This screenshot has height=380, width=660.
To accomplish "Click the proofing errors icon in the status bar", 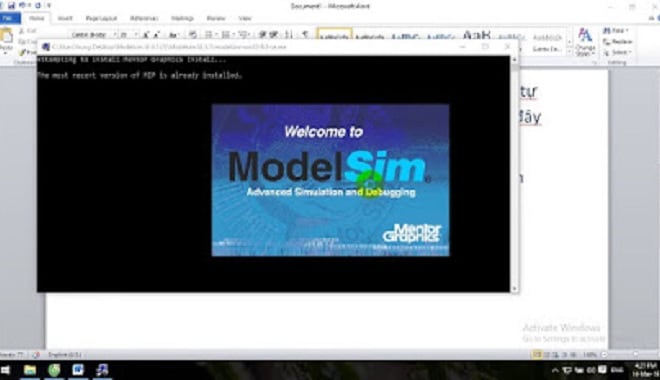I will point(36,355).
